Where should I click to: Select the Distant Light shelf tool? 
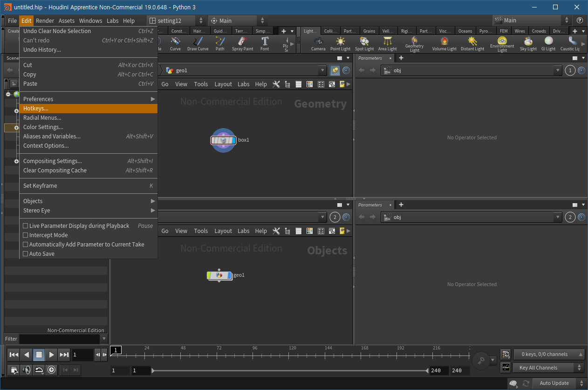472,44
